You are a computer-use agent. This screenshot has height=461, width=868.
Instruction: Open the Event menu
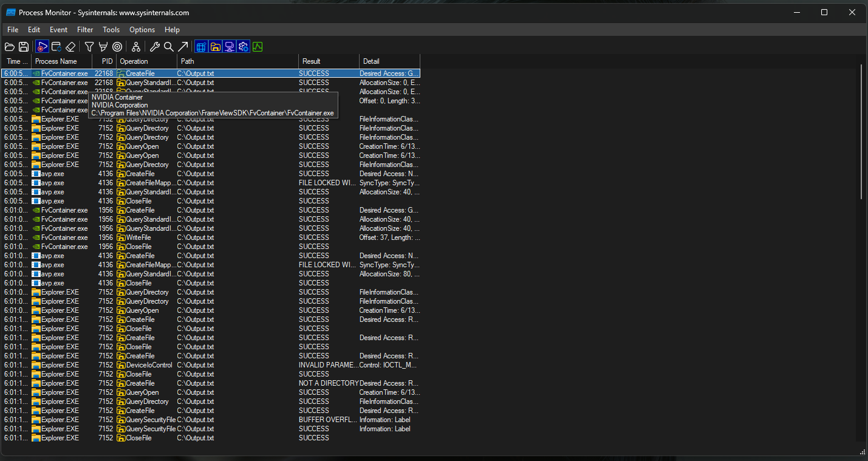pos(59,30)
